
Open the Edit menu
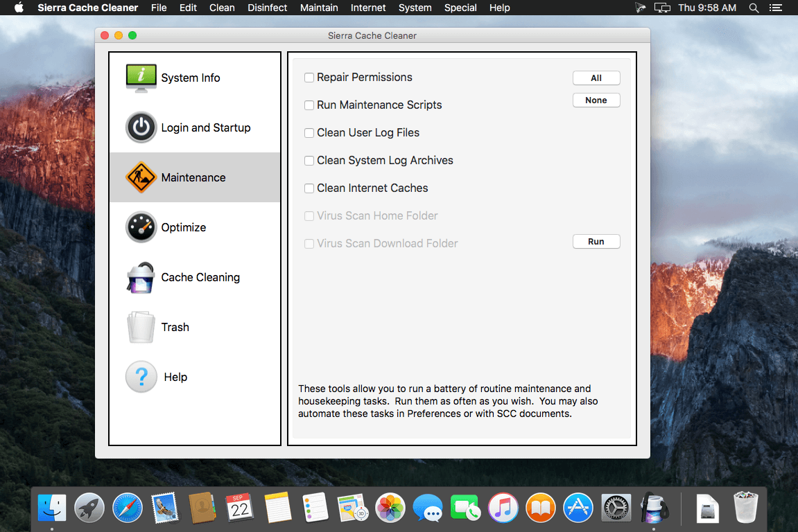[188, 8]
